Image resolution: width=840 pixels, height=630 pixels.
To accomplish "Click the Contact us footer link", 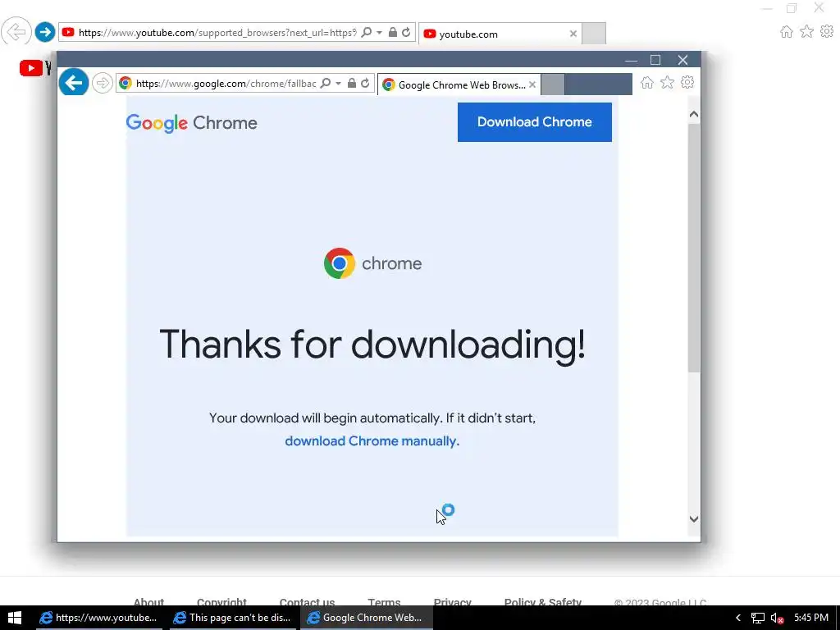I will point(307,602).
